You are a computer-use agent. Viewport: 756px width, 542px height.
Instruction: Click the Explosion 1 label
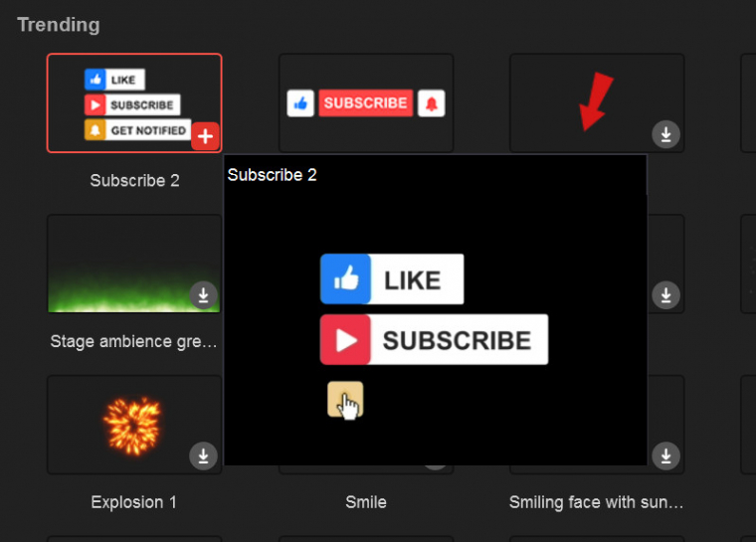click(x=134, y=502)
